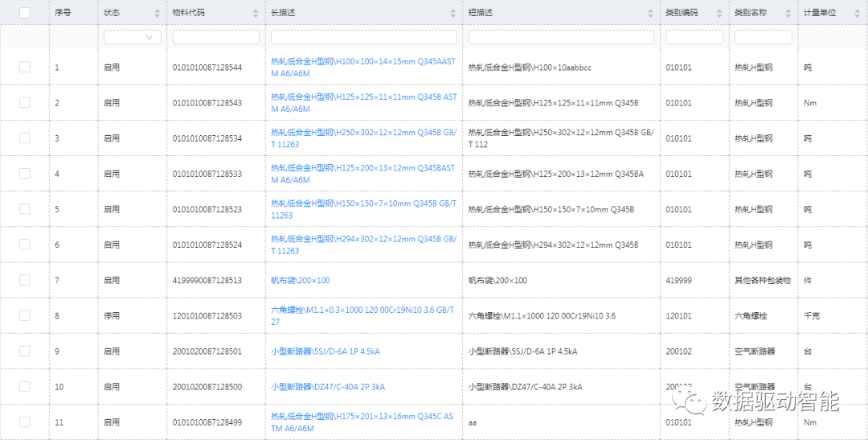868x440 pixels.
Task: Click sort icon in 短描述 column header
Action: (650, 14)
